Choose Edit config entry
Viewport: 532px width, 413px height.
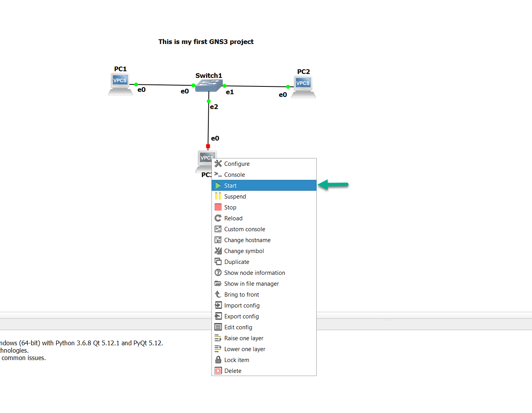pyautogui.click(x=264, y=327)
